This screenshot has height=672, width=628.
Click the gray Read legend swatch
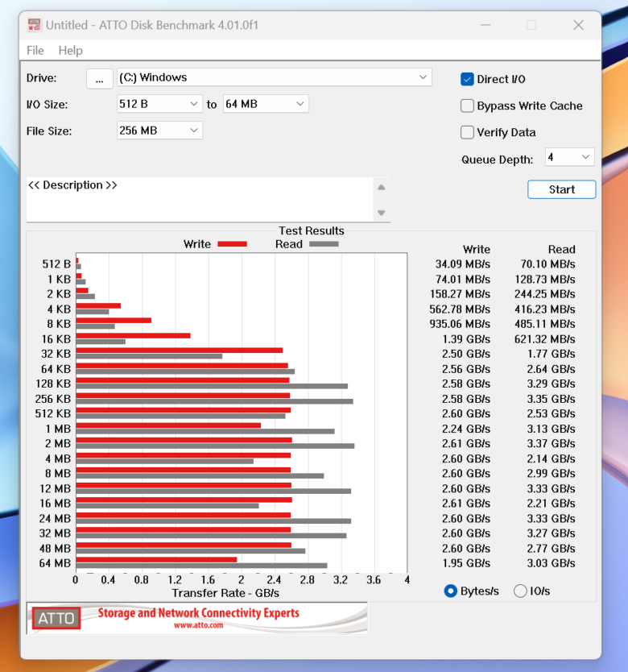pos(324,244)
